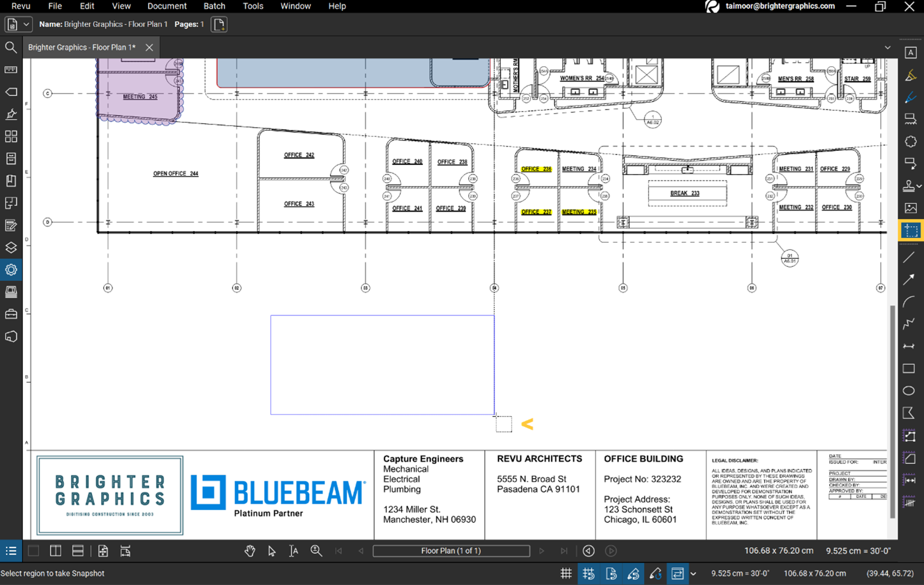Select the Polygon tool
Image resolution: width=924 pixels, height=585 pixels.
tap(909, 413)
